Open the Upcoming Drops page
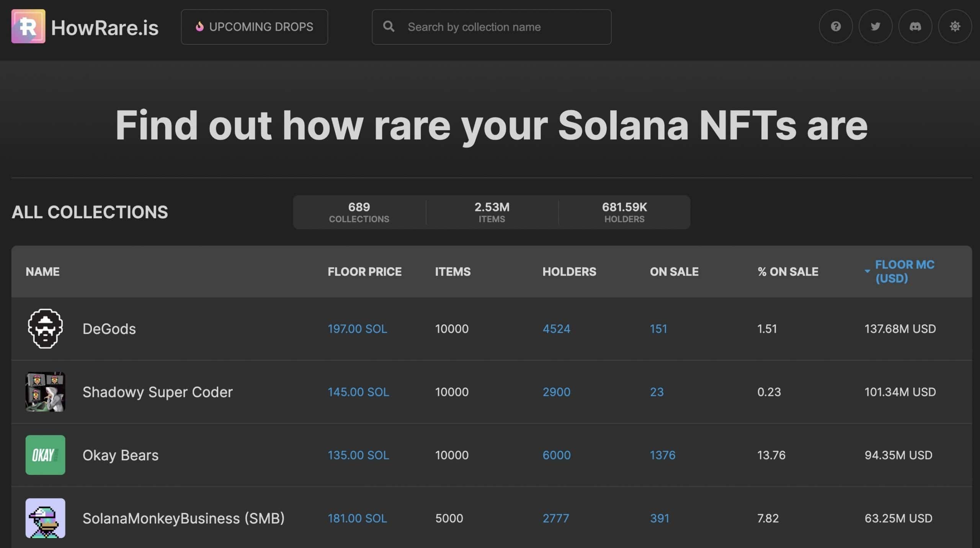This screenshot has width=980, height=548. (x=254, y=27)
